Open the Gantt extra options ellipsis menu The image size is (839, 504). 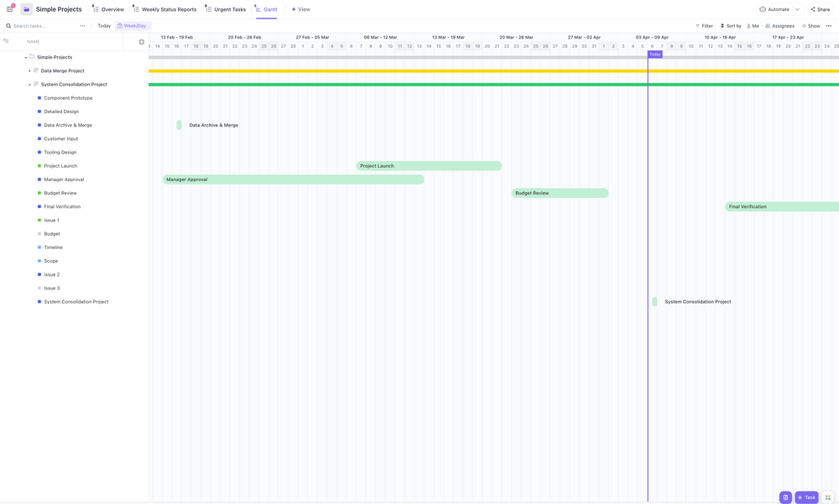(x=827, y=25)
